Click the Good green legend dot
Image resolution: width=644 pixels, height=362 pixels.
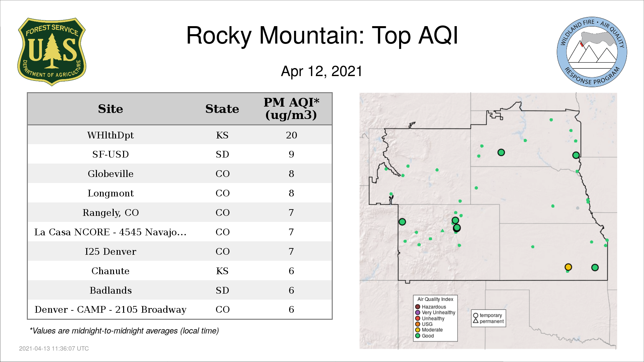pyautogui.click(x=418, y=336)
